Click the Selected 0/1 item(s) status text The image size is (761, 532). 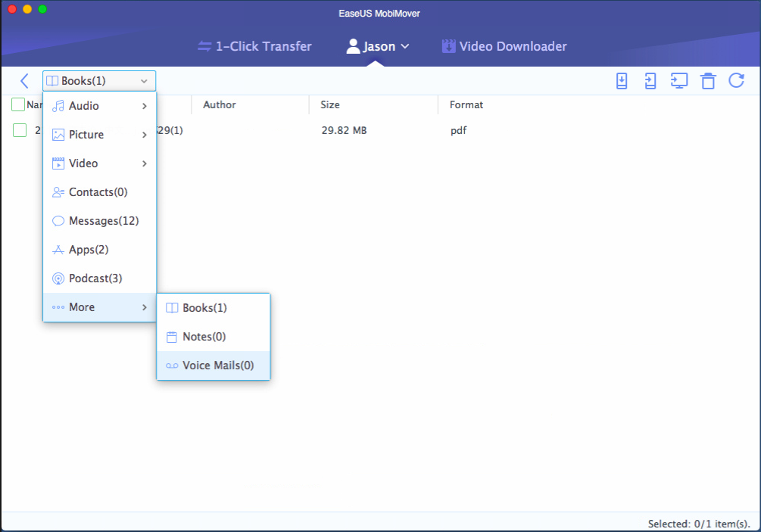tap(699, 524)
